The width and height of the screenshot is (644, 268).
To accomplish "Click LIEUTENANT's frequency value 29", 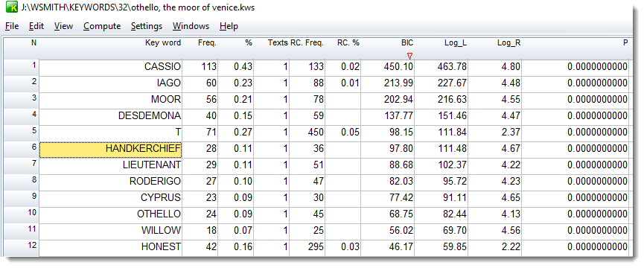I will pyautogui.click(x=211, y=165).
